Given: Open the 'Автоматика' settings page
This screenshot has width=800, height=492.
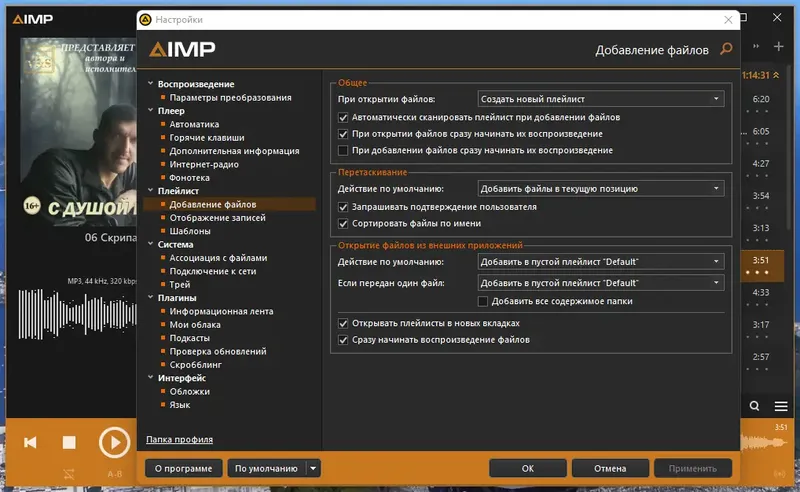Looking at the screenshot, I should click(x=194, y=124).
